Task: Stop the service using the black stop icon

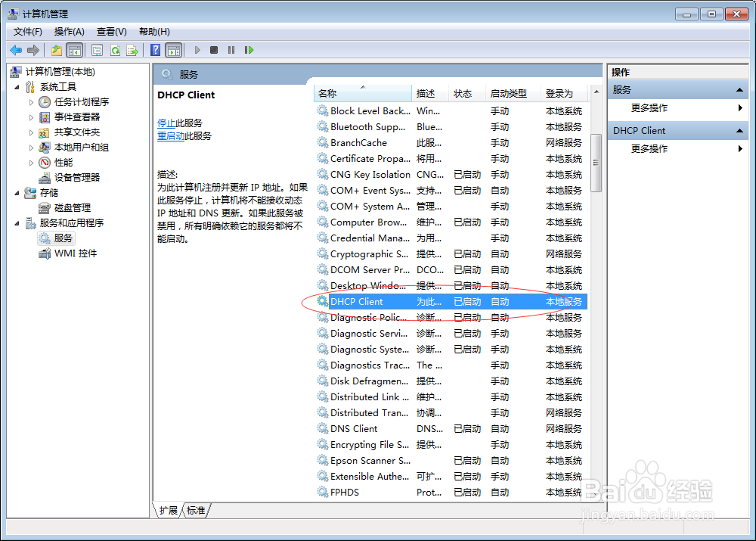Action: (215, 50)
